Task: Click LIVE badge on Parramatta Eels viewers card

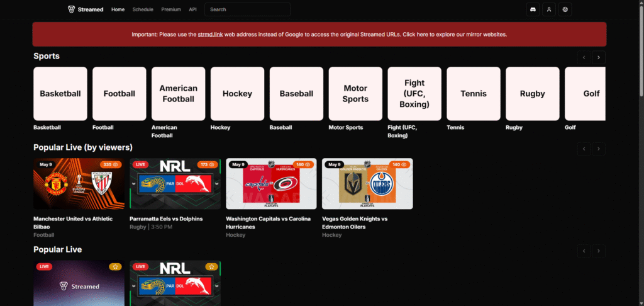Action: [x=140, y=164]
